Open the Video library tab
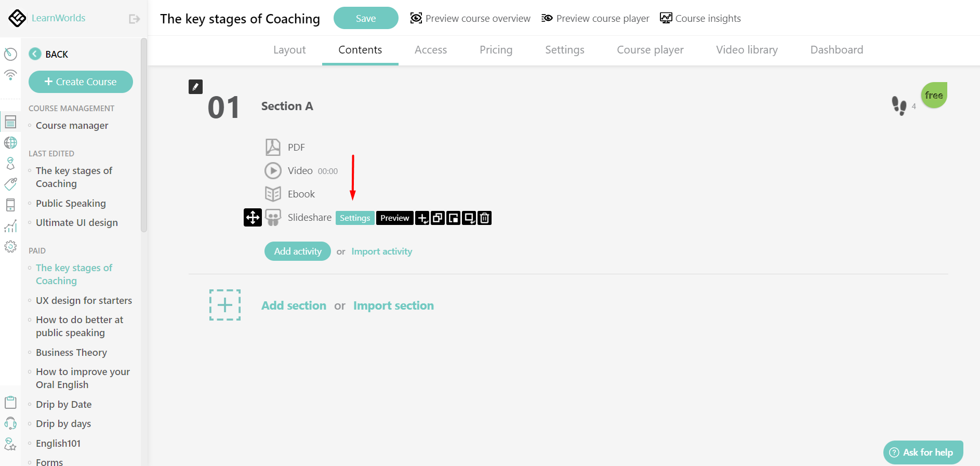Viewport: 980px width, 466px height. click(747, 50)
